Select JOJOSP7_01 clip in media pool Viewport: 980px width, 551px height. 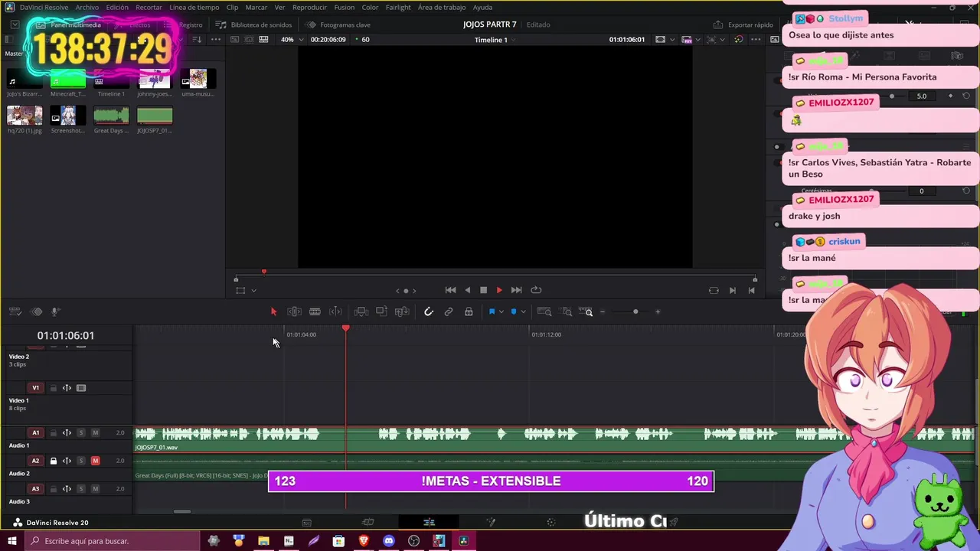pyautogui.click(x=155, y=116)
